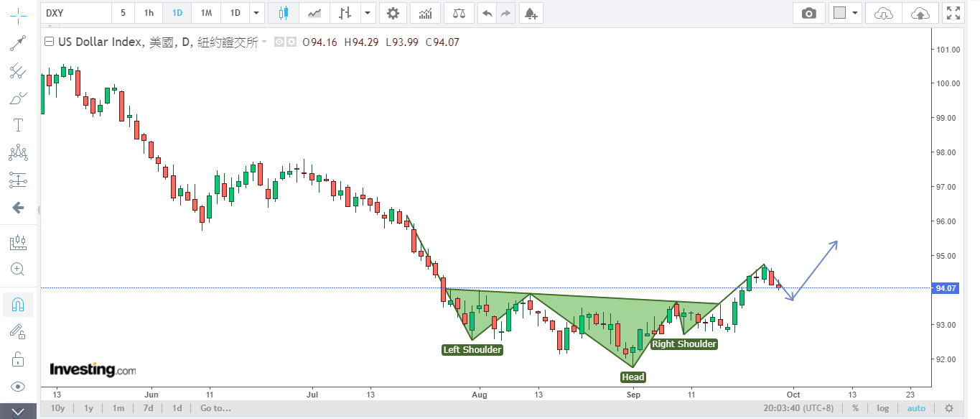Viewport: 980px width, 419px height.
Task: Open compare symbols scales icon
Action: point(459,13)
